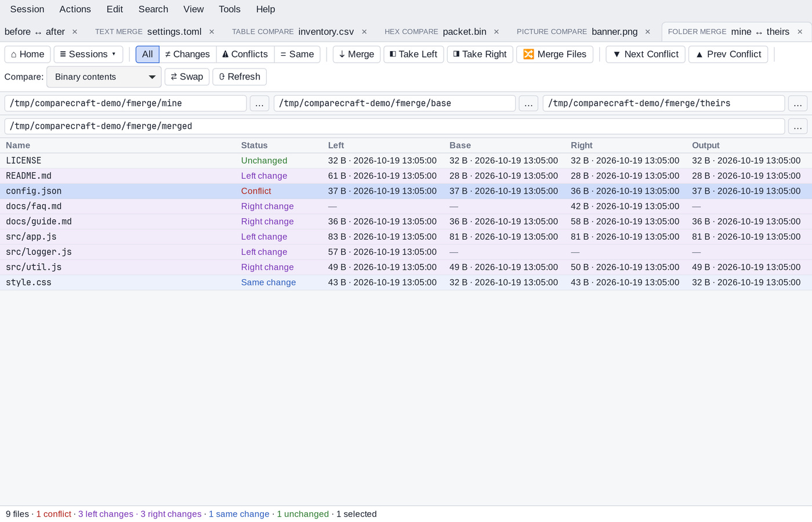The height and width of the screenshot is (522, 812).
Task: Sort by the Name column header
Action: click(18, 146)
